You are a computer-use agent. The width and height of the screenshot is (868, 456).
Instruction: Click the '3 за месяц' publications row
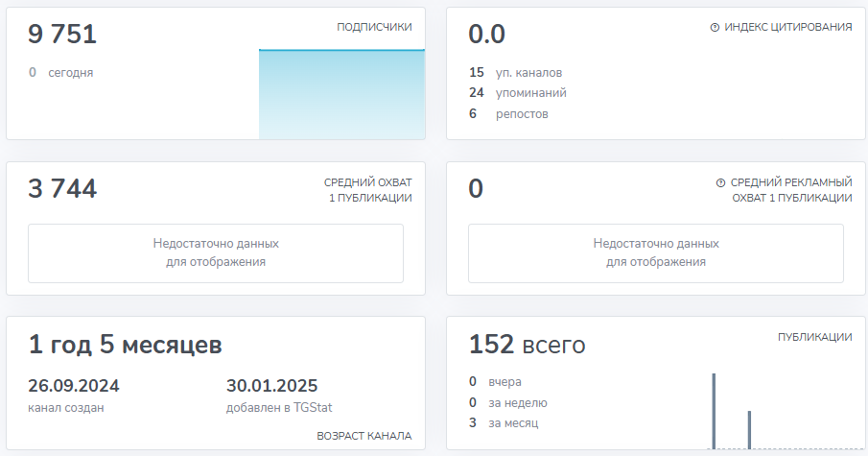point(504,422)
